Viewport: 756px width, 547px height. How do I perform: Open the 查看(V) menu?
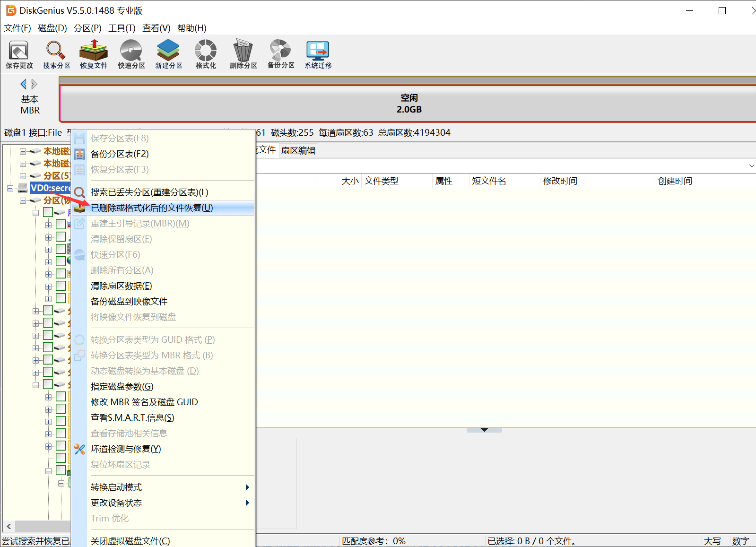click(156, 28)
